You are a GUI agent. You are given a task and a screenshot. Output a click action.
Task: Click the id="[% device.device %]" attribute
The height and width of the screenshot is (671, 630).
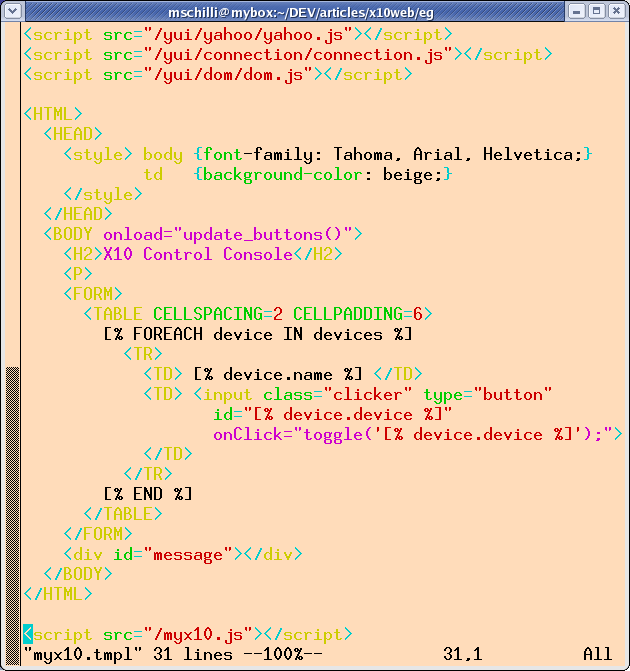(x=333, y=415)
